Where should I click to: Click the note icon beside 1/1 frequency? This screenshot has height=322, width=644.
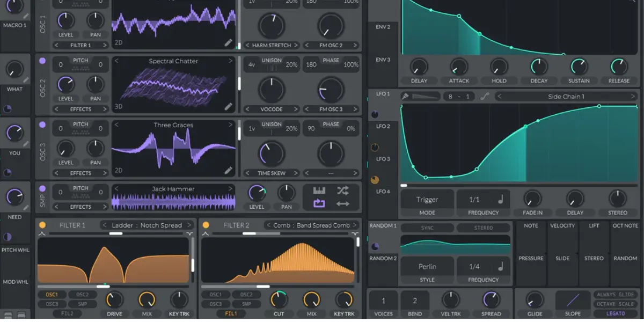501,200
